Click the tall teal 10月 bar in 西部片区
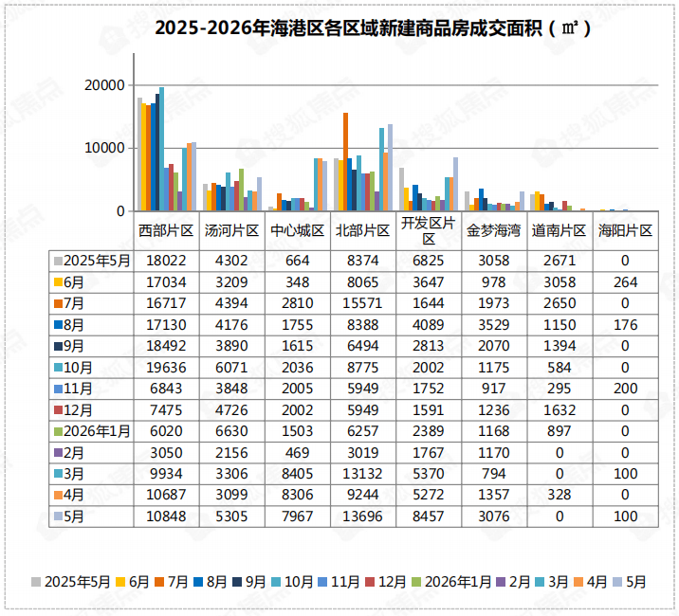The image size is (679, 616). (161, 150)
